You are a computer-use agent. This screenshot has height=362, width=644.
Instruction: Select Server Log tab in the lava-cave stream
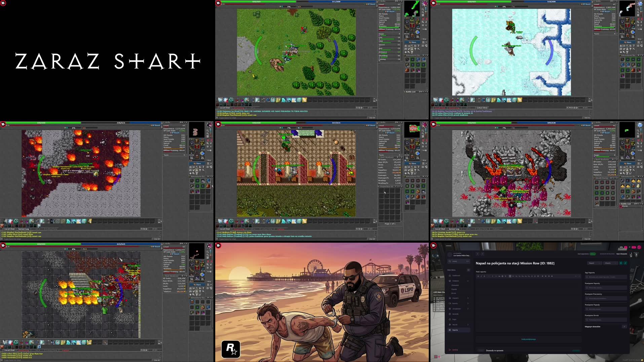coord(24,229)
